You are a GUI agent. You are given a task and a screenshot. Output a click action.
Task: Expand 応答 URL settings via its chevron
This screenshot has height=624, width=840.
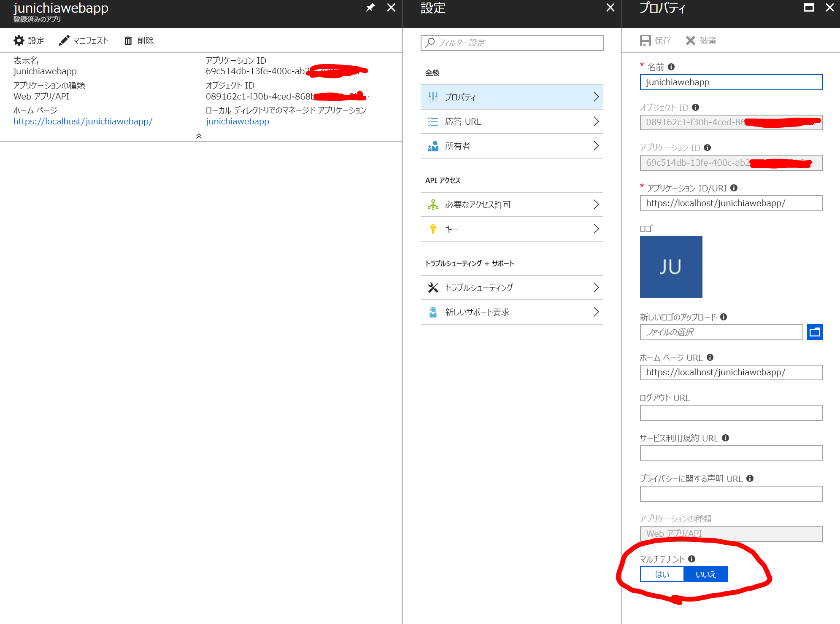(x=596, y=121)
